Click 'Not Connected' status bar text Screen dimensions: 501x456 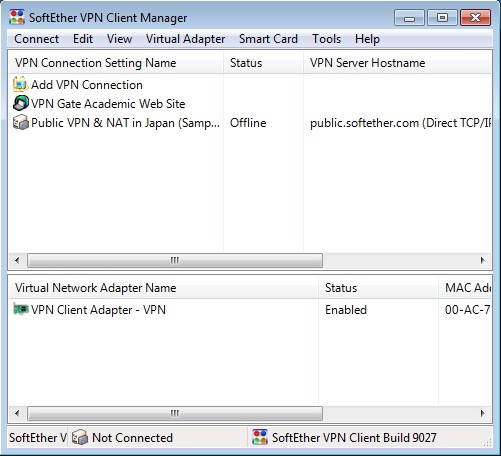click(132, 438)
